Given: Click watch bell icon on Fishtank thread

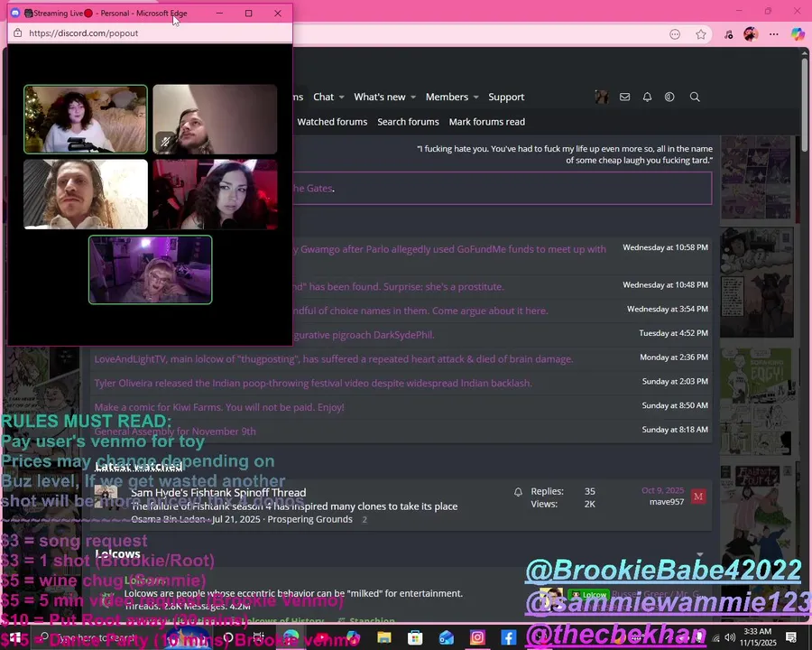Looking at the screenshot, I should [x=518, y=492].
